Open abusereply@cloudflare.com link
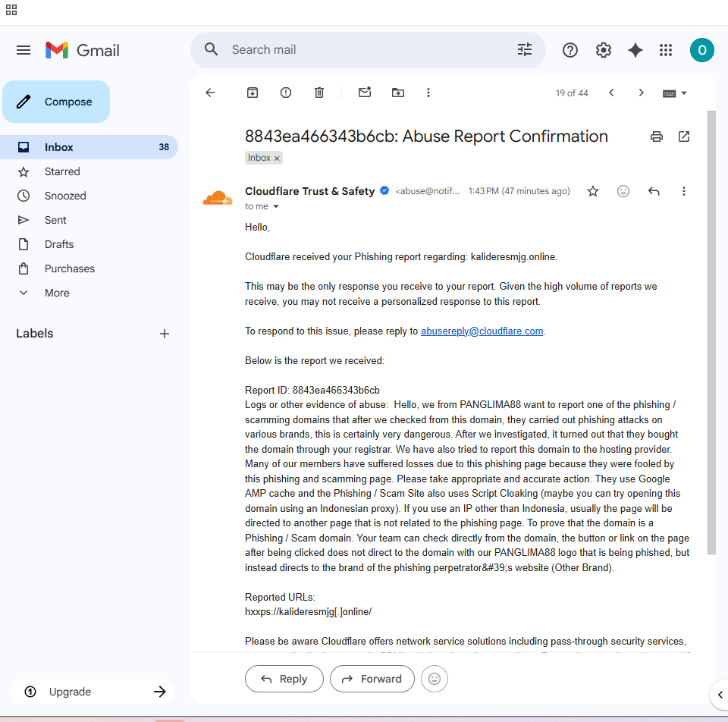The width and height of the screenshot is (728, 722). pyautogui.click(x=482, y=331)
